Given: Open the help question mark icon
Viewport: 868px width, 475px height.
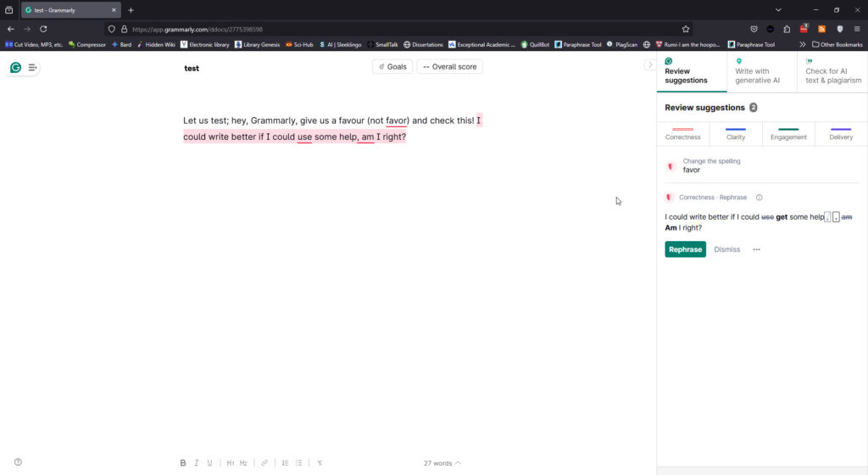Looking at the screenshot, I should click(x=19, y=462).
